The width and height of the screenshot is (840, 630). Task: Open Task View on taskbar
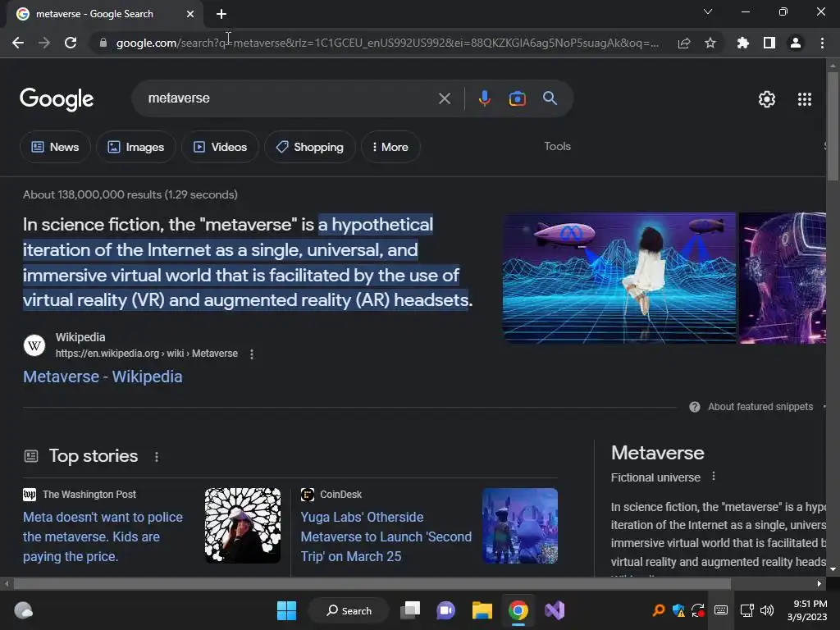coord(410,610)
